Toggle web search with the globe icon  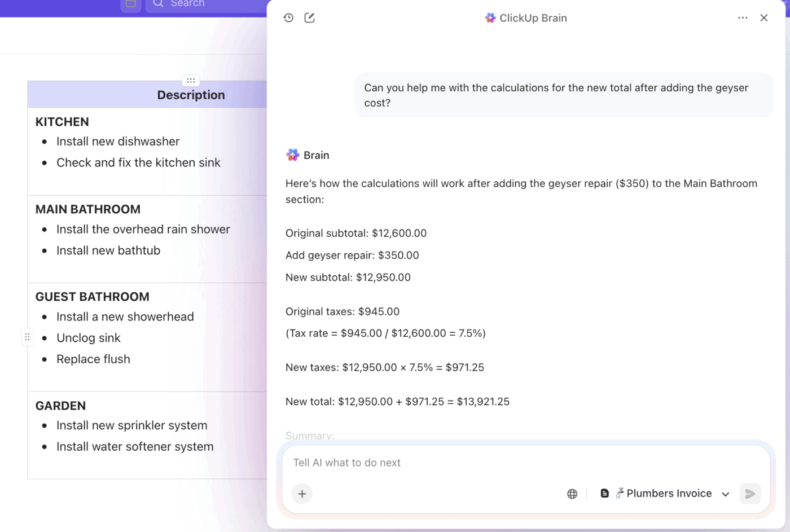click(572, 494)
